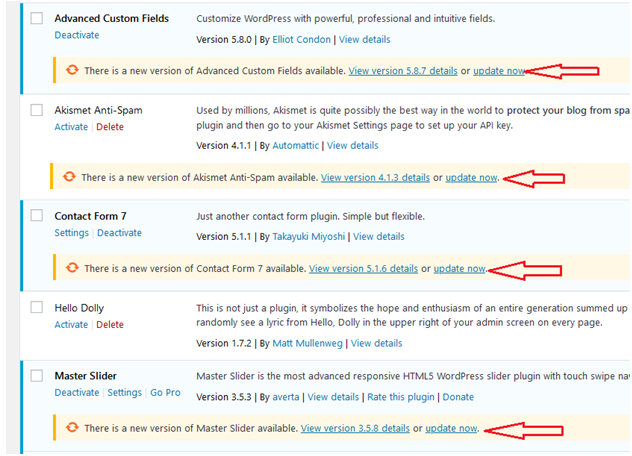
Task: Tick the Hello Dolly checkbox
Action: point(37,307)
